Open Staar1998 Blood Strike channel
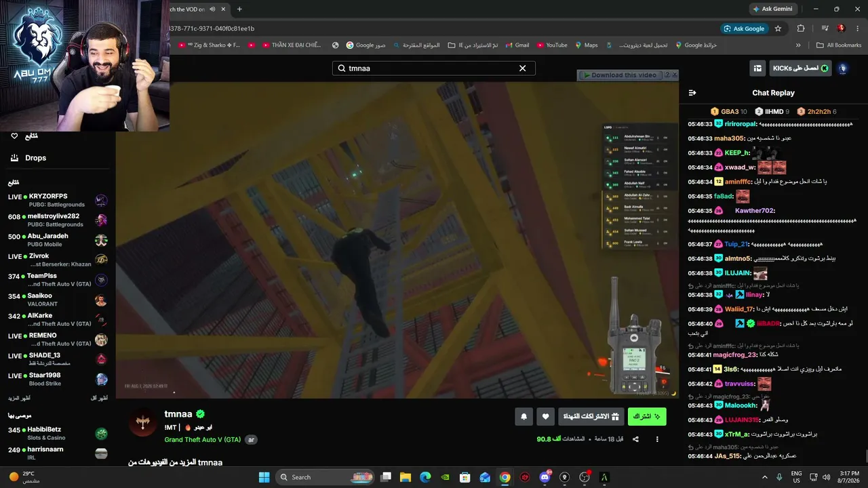Screen dimensions: 868x488 coord(58,379)
